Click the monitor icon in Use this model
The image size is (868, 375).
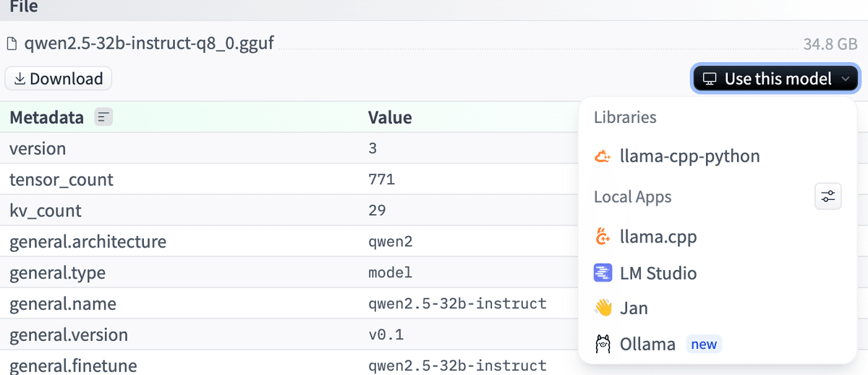pyautogui.click(x=710, y=79)
